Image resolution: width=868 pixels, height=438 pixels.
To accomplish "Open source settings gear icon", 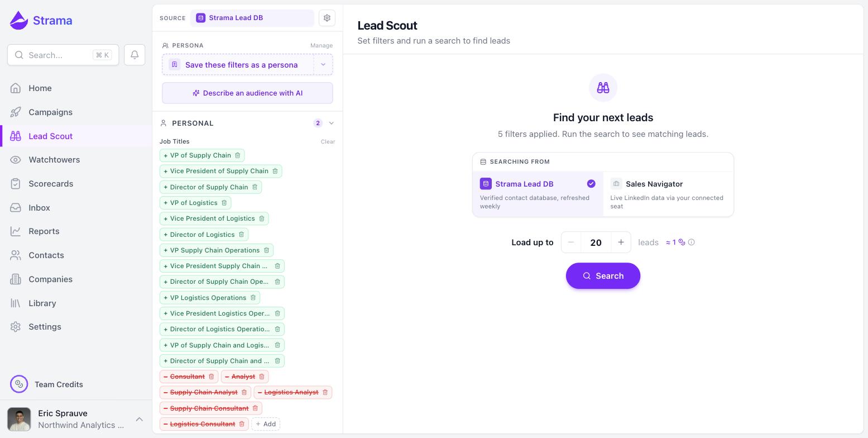I will [327, 18].
